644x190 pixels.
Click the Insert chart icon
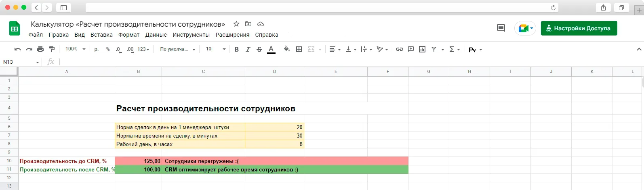(422, 49)
